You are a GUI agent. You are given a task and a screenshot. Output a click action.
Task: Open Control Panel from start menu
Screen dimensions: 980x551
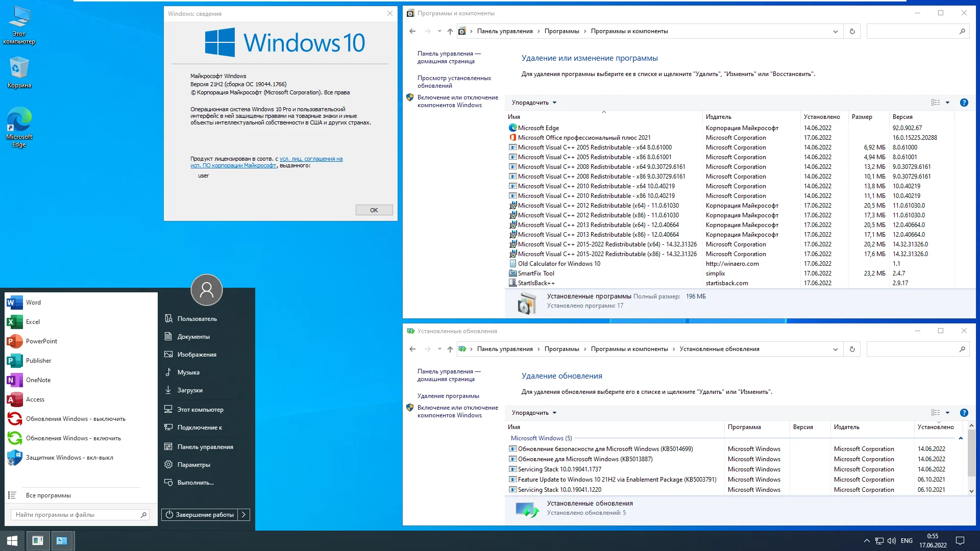[205, 447]
